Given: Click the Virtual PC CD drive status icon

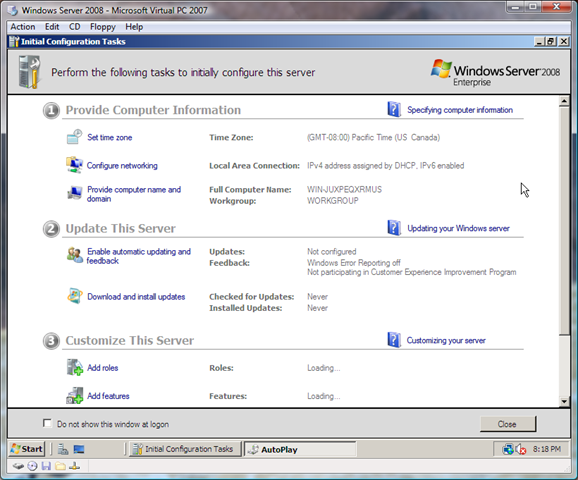Looking at the screenshot, I should click(x=32, y=466).
